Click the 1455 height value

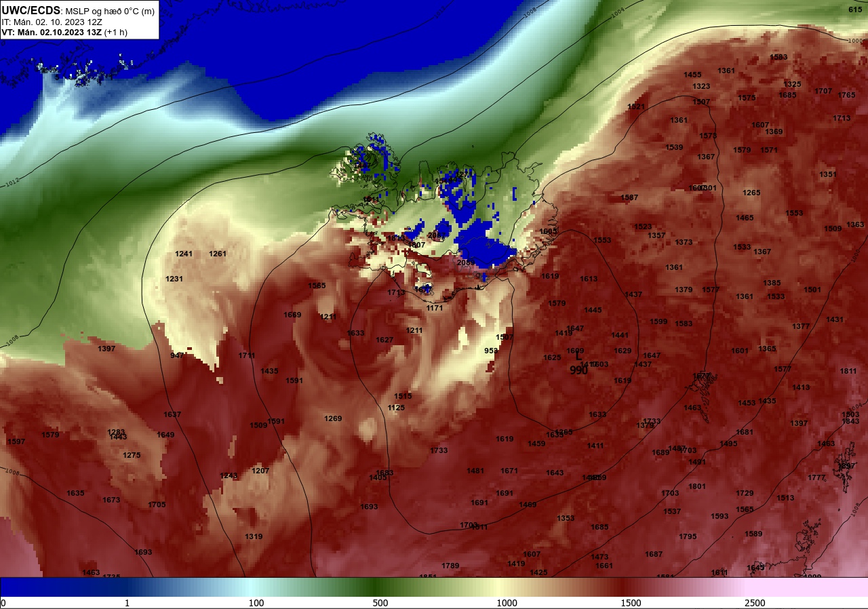(x=692, y=75)
